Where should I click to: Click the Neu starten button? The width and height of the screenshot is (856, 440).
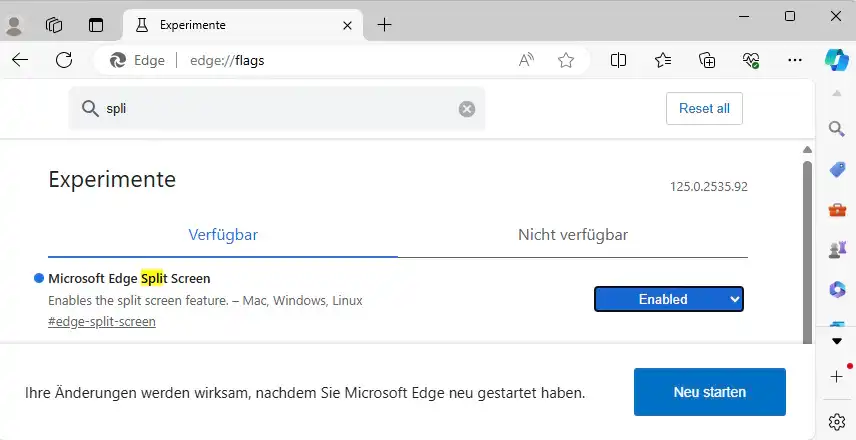point(710,392)
